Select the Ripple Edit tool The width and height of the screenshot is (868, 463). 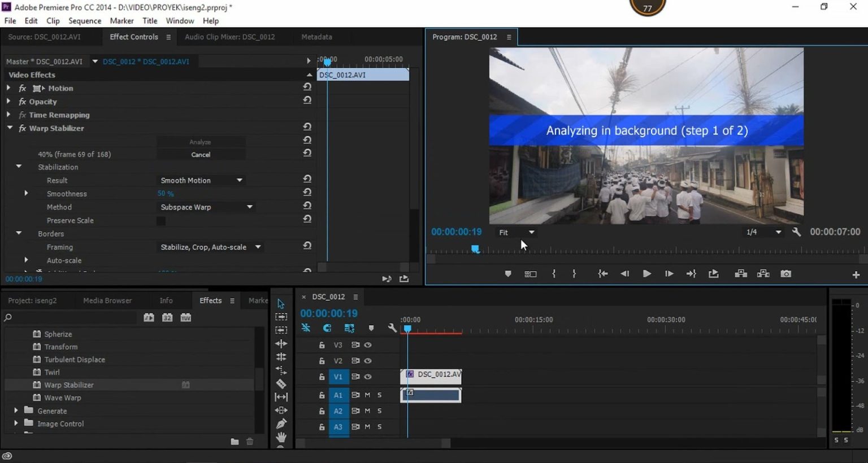[x=281, y=343]
